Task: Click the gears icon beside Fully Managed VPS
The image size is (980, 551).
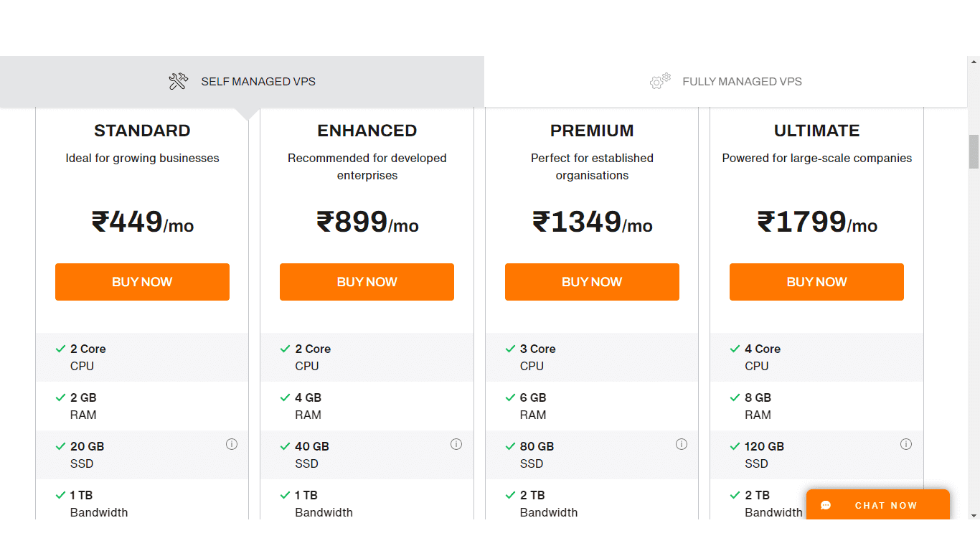Action: pyautogui.click(x=660, y=81)
